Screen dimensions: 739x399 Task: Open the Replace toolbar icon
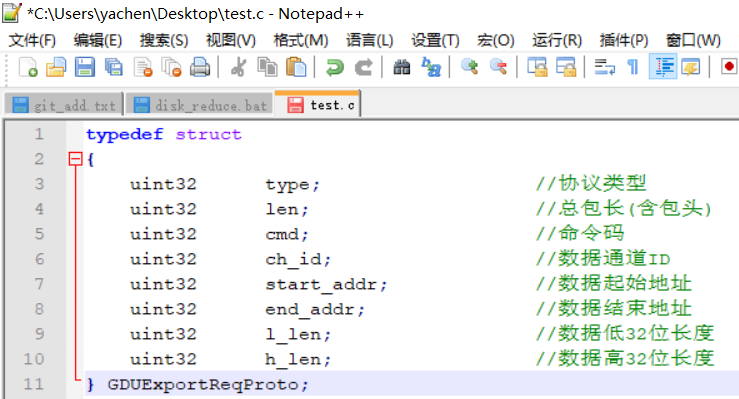[431, 67]
